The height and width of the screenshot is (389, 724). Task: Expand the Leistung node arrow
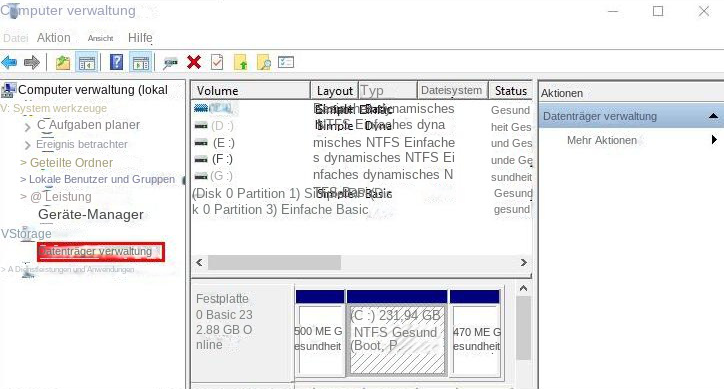click(23, 197)
